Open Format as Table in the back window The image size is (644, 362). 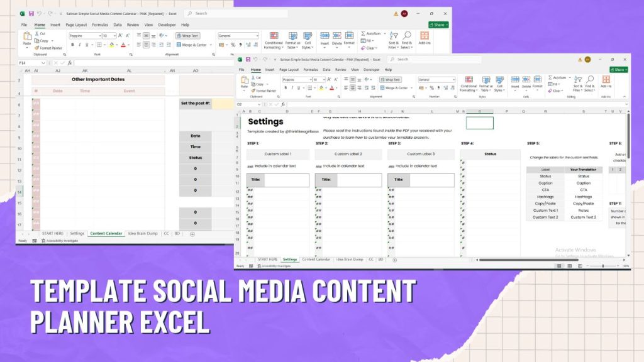[293, 41]
